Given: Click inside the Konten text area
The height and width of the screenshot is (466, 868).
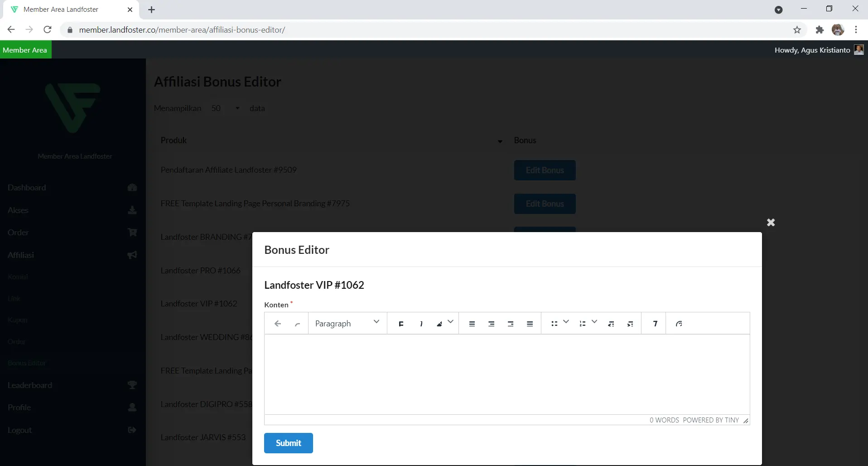Looking at the screenshot, I should click(506, 374).
